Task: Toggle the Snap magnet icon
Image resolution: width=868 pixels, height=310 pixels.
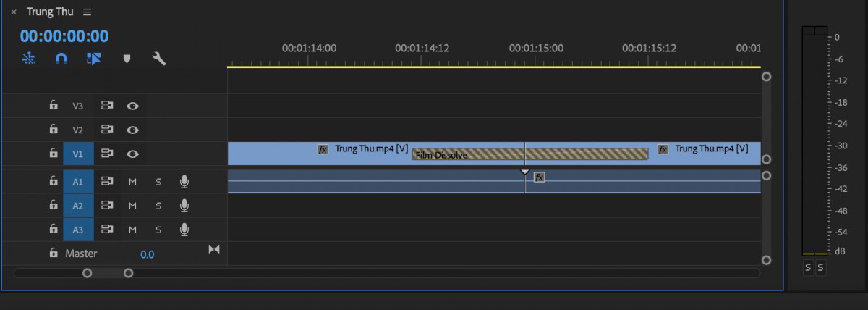Action: pyautogui.click(x=61, y=59)
